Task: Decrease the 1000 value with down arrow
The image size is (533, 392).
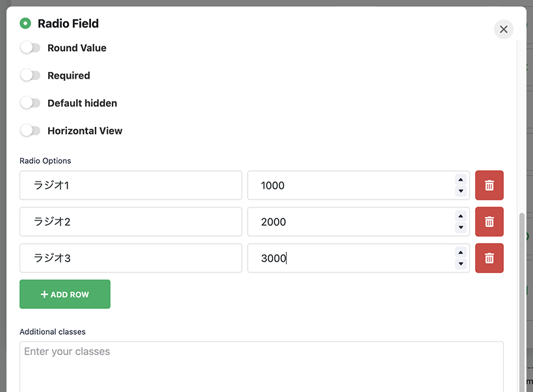Action: (x=461, y=191)
